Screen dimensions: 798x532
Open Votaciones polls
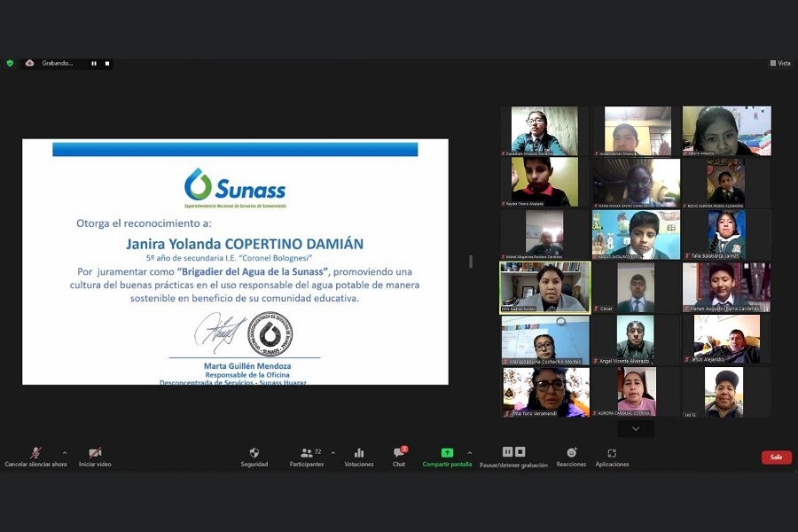pyautogui.click(x=359, y=457)
